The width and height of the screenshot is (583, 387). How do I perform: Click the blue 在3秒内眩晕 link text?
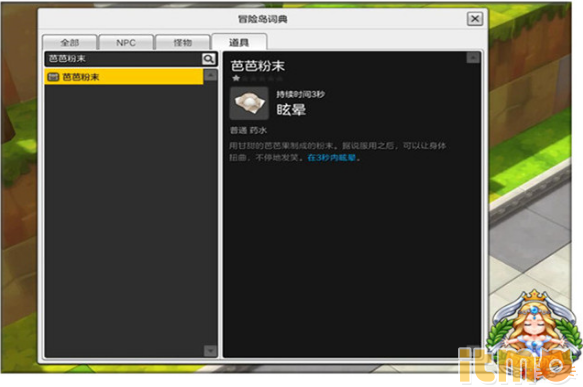(332, 158)
